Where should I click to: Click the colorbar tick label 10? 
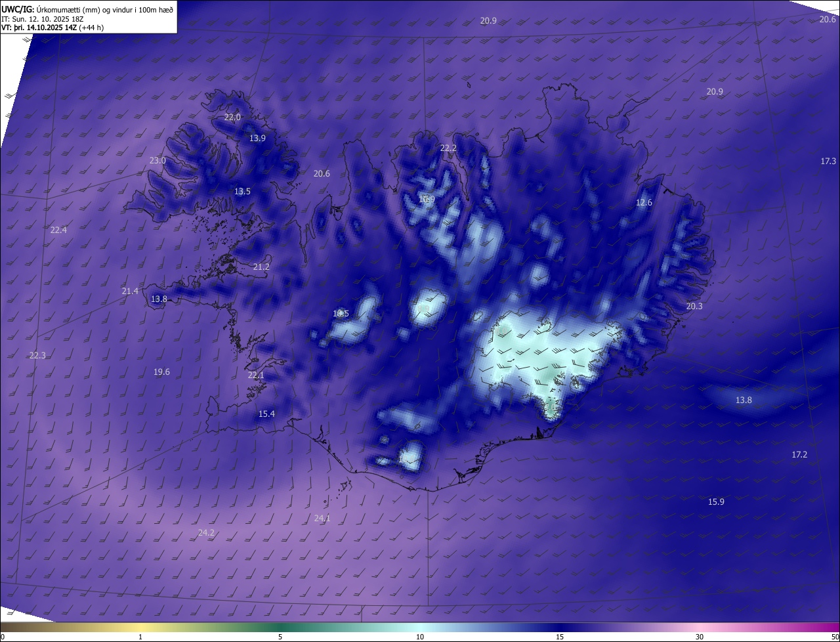(x=420, y=637)
